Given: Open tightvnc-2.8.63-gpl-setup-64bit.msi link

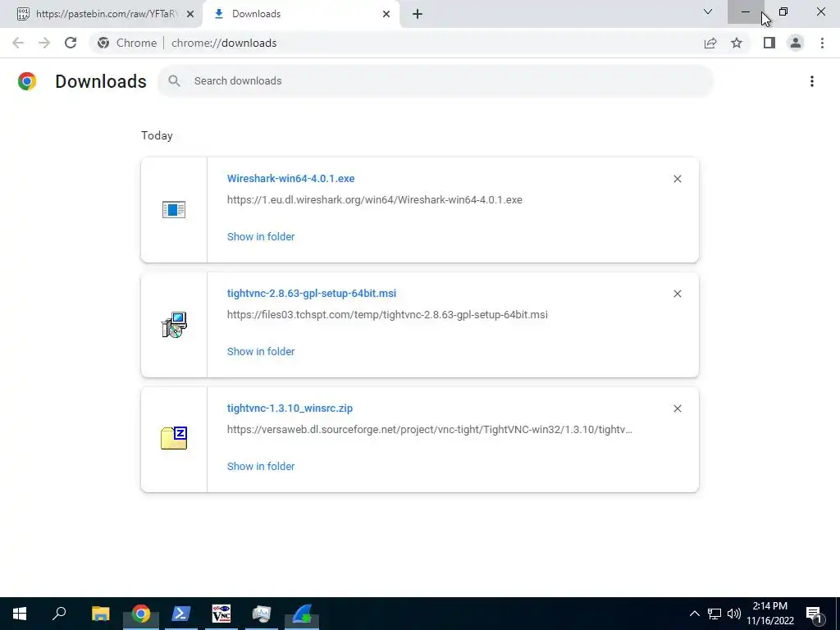Looking at the screenshot, I should pyautogui.click(x=312, y=294).
